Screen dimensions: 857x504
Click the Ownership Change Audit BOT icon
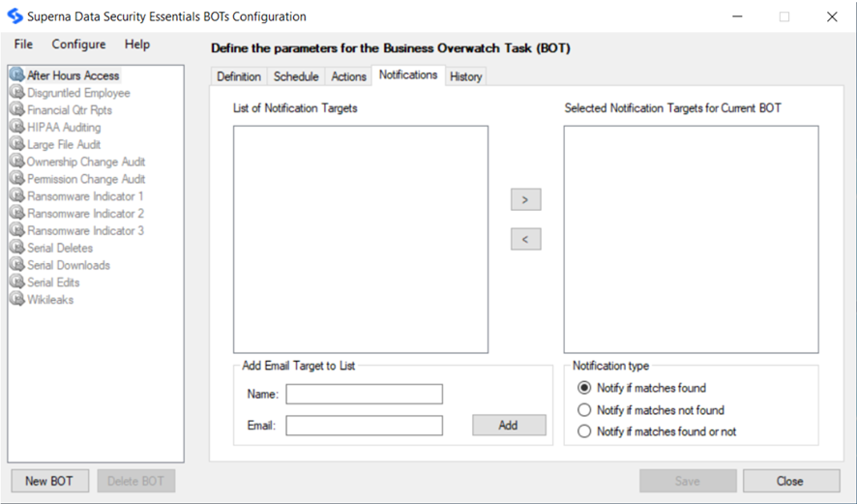tap(17, 162)
